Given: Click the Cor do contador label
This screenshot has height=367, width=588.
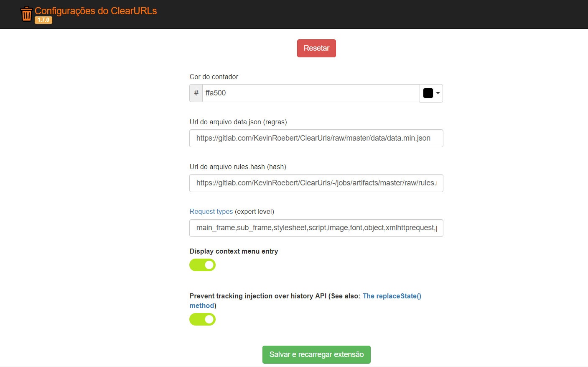Looking at the screenshot, I should (214, 77).
